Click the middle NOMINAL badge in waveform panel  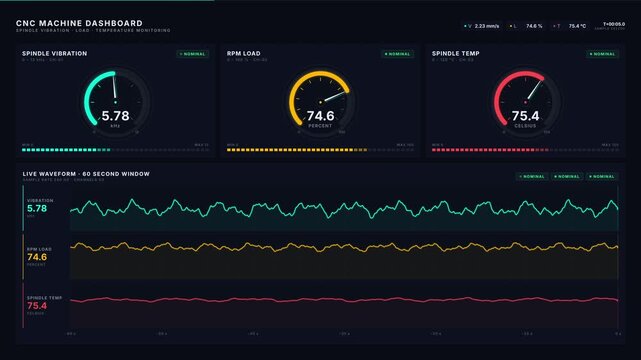567,177
